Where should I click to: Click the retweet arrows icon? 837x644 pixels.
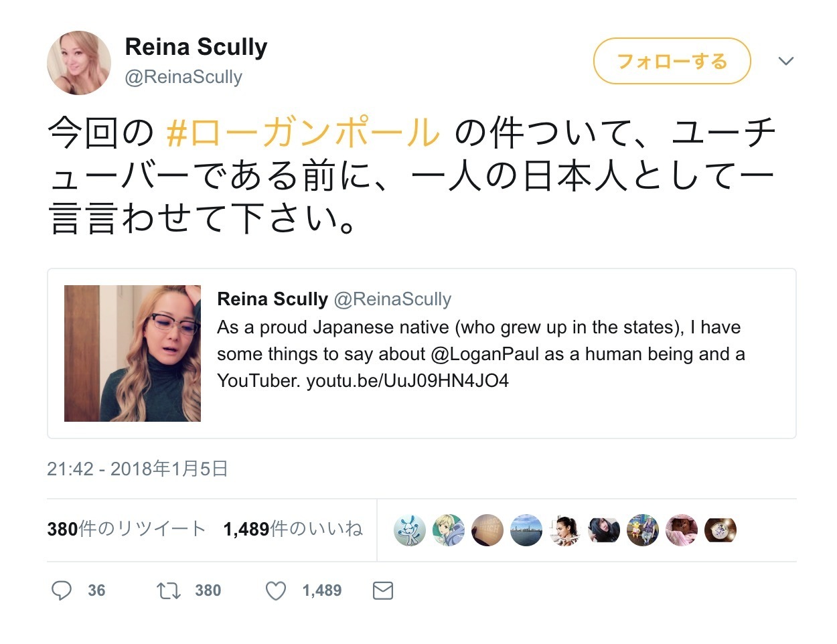tap(168, 590)
